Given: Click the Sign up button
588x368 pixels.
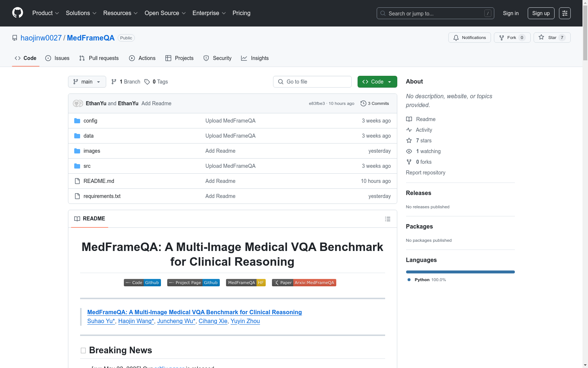Looking at the screenshot, I should (541, 13).
